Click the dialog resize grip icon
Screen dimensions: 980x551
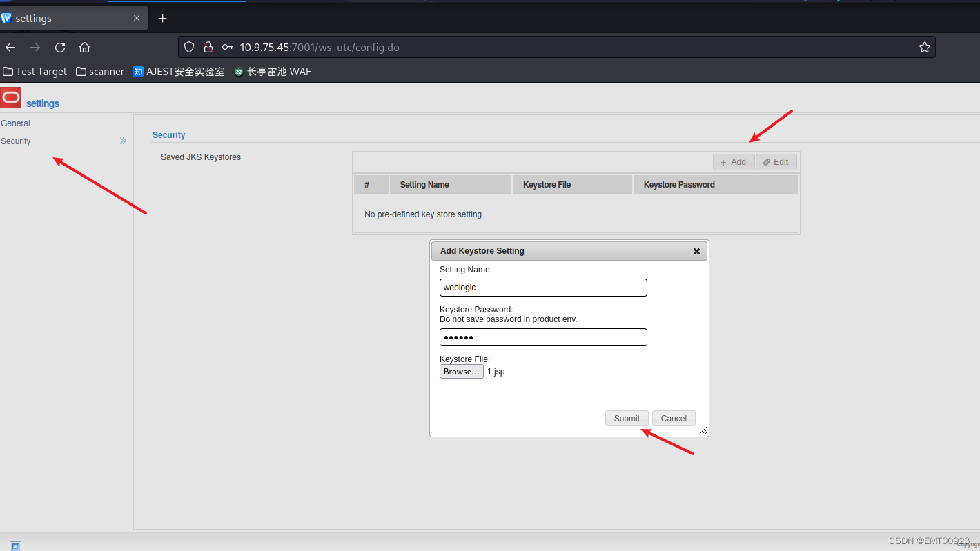click(x=703, y=430)
